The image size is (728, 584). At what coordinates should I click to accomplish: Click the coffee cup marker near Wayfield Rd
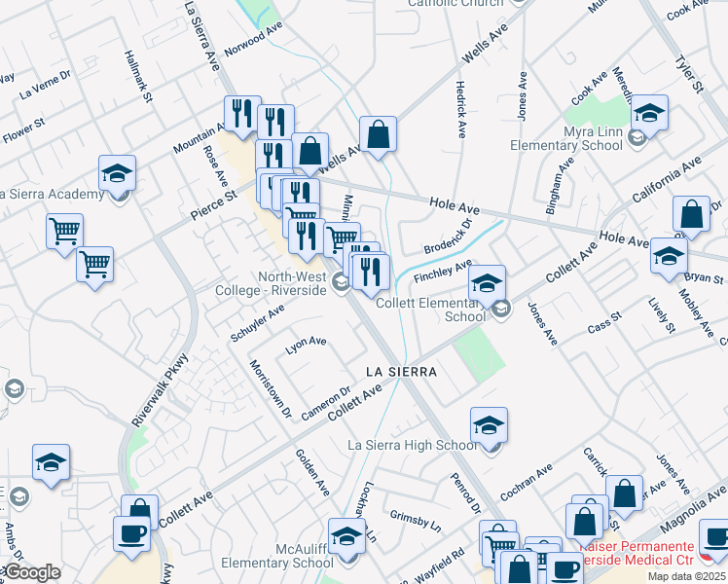(565, 568)
